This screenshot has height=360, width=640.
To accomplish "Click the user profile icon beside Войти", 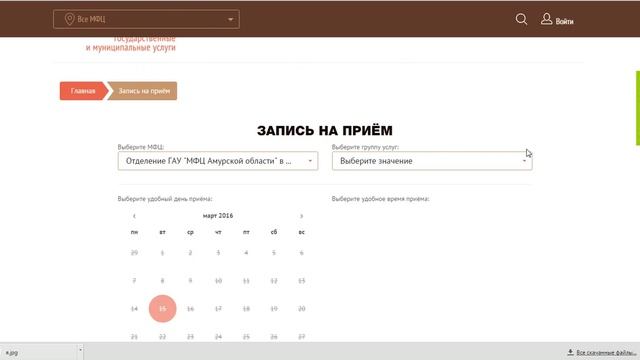I will click(547, 19).
